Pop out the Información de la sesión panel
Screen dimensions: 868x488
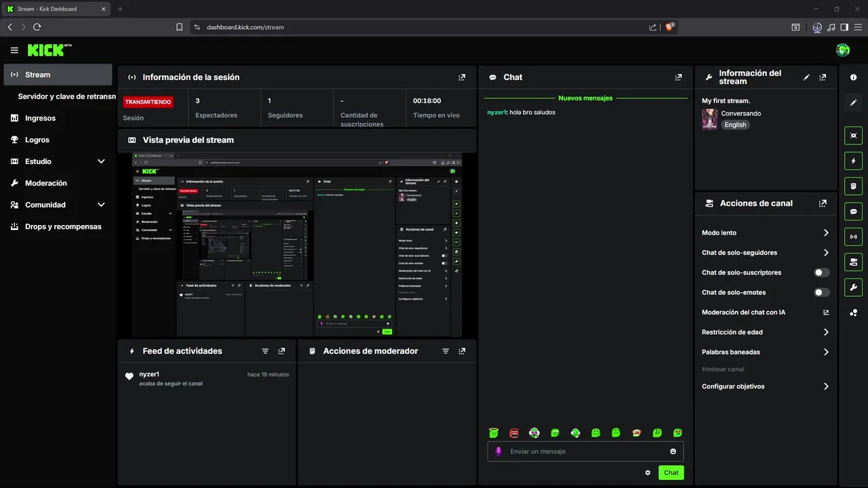[x=462, y=77]
